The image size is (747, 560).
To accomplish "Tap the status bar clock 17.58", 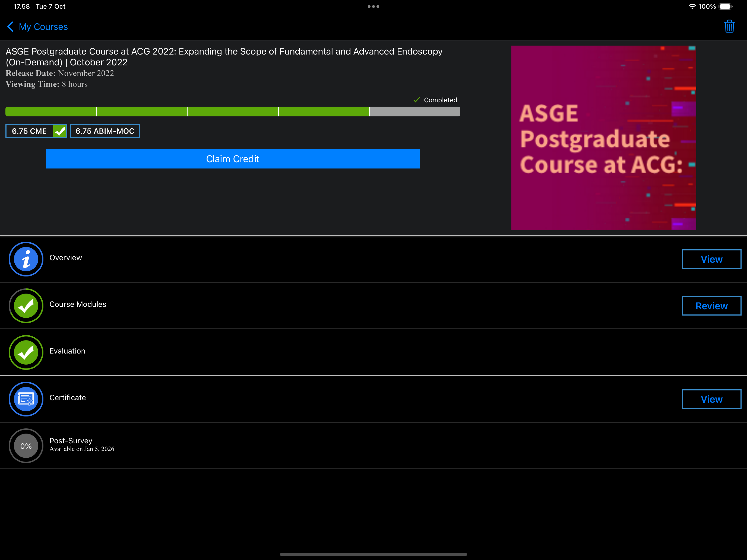I will [x=22, y=7].
